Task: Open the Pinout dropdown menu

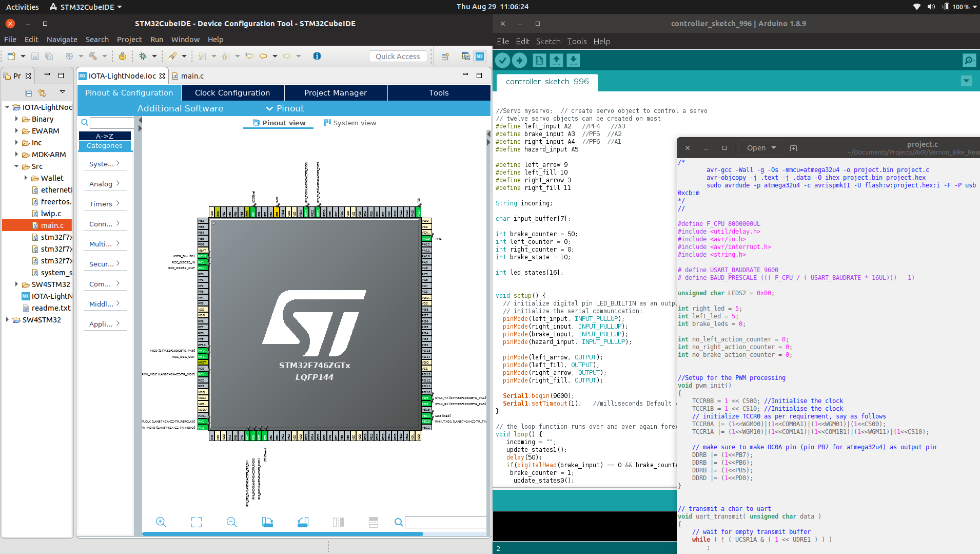Action: coord(285,108)
